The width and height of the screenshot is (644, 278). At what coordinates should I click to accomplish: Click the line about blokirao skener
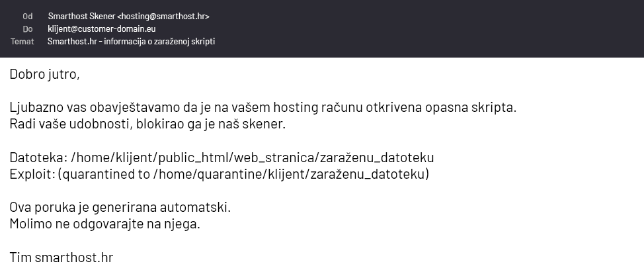pyautogui.click(x=147, y=124)
